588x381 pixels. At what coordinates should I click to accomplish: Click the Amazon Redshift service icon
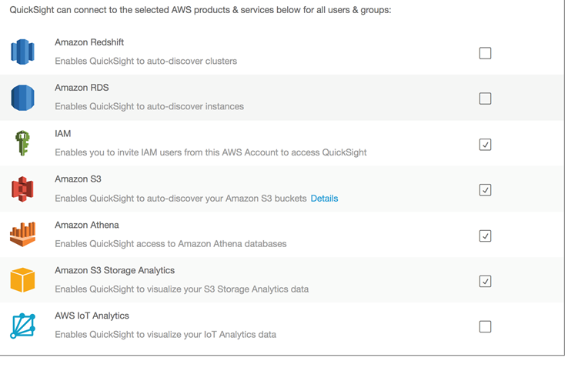click(x=23, y=52)
